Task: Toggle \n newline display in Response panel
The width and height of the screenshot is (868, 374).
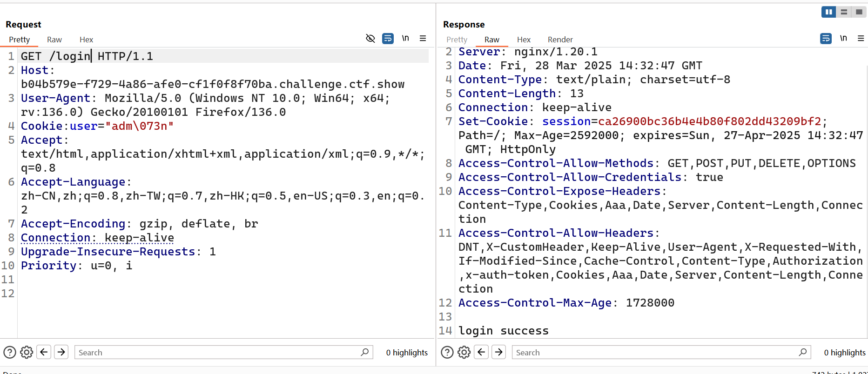Action: tap(843, 38)
